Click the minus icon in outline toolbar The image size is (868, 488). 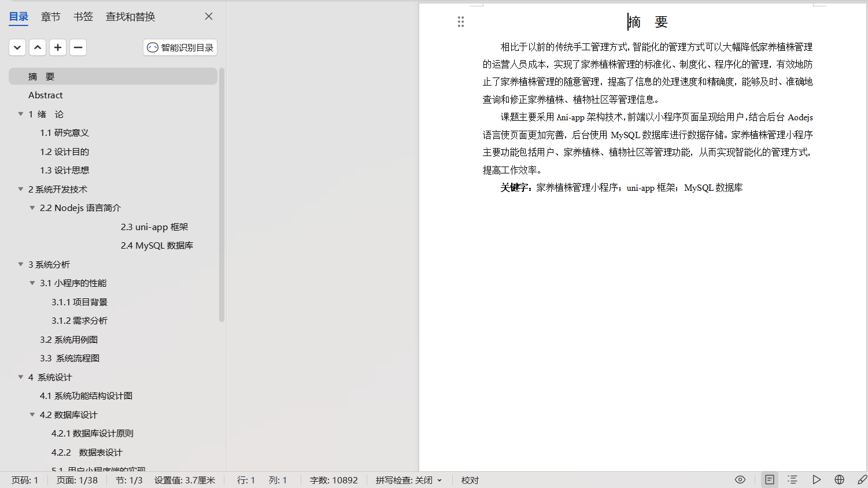click(x=78, y=47)
